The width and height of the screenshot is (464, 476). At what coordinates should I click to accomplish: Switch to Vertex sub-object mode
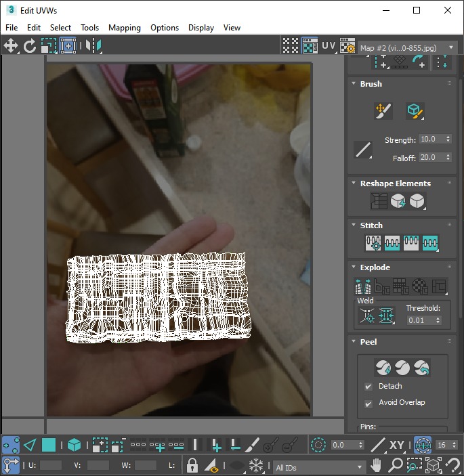(11, 446)
